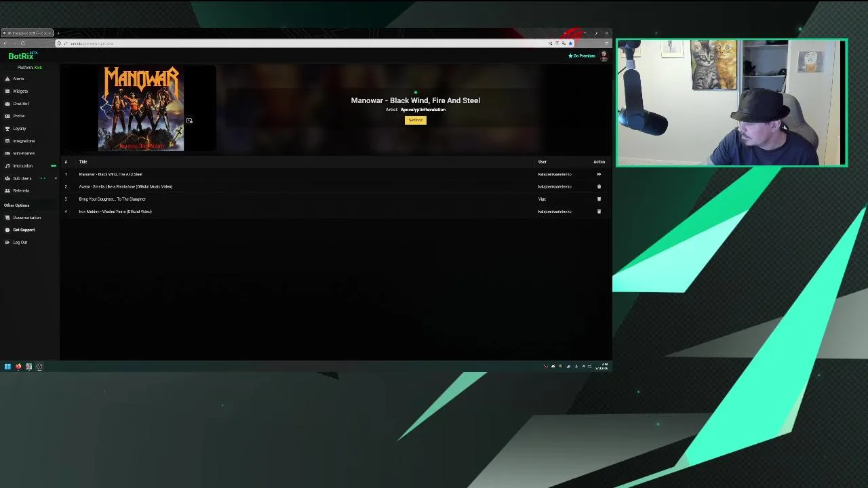Open a new browser tab
868x488 pixels.
point(58,33)
